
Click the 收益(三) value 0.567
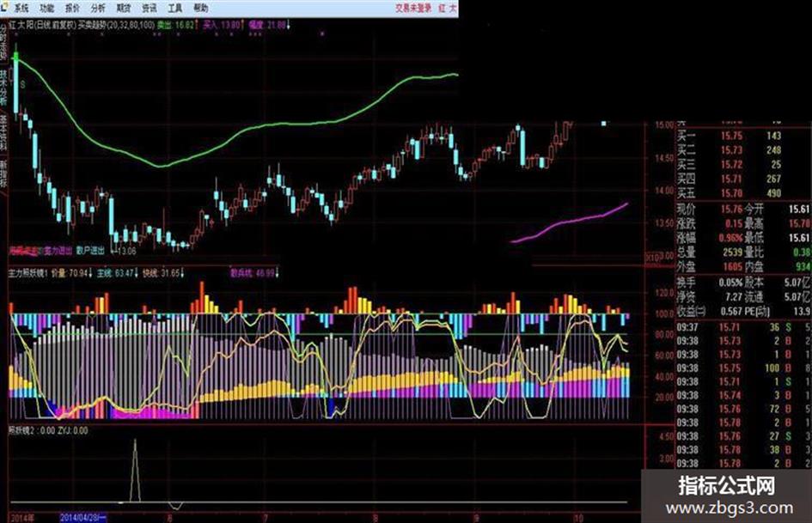[732, 312]
